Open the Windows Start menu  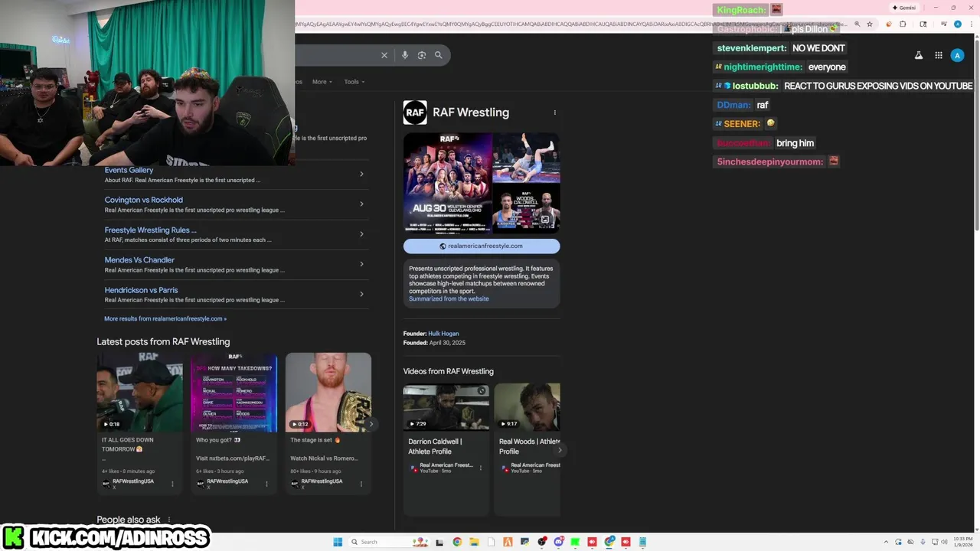pos(338,542)
